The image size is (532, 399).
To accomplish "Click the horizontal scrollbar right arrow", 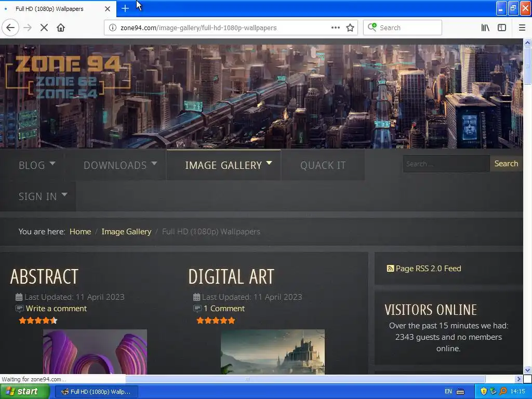I will coord(518,379).
